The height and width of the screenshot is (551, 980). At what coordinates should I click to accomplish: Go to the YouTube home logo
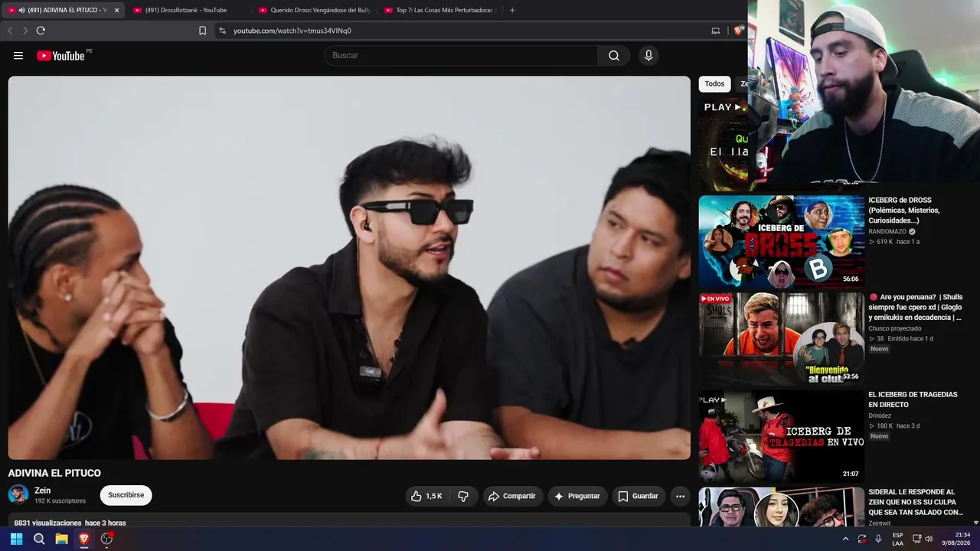pyautogui.click(x=60, y=56)
